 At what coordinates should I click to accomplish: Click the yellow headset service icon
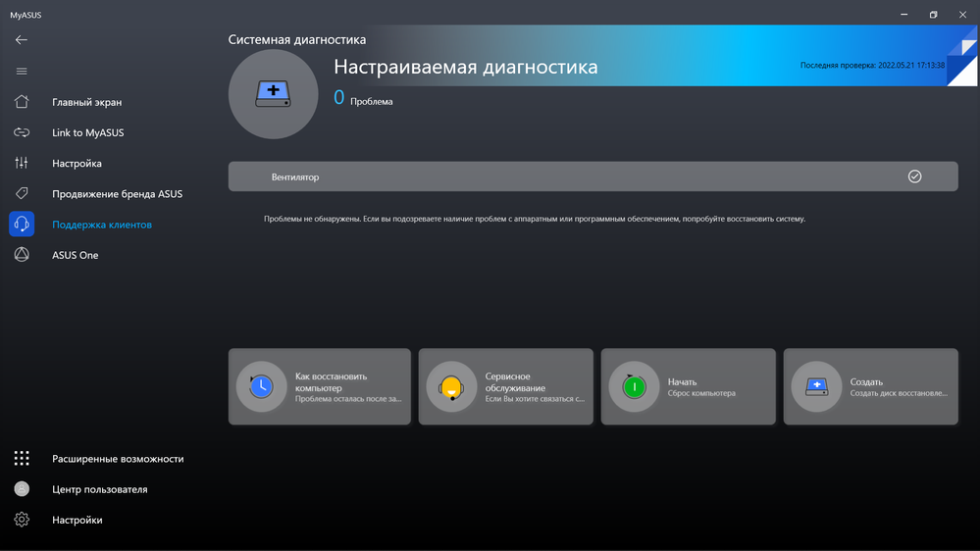click(x=451, y=386)
